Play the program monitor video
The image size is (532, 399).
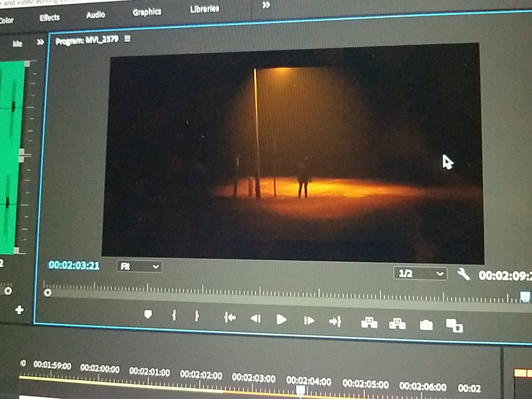pyautogui.click(x=282, y=319)
